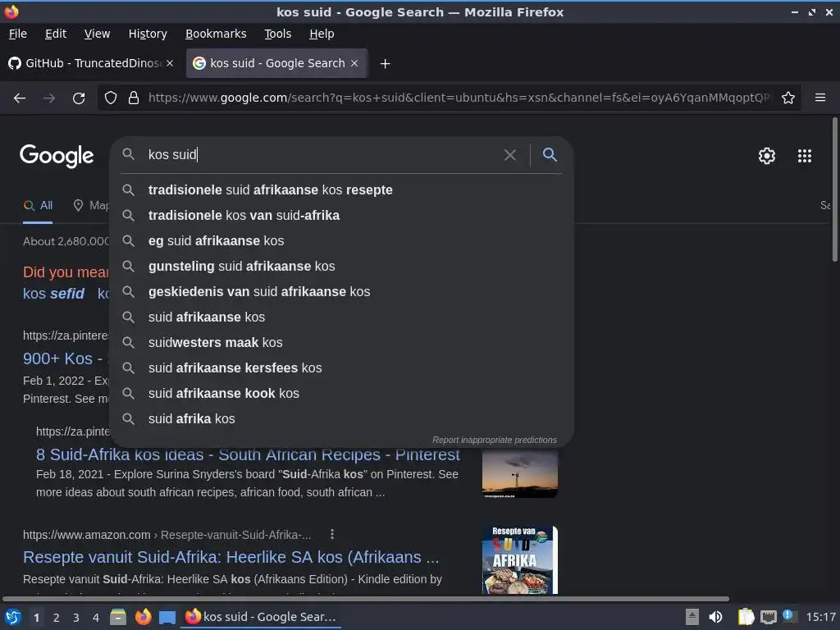Open Resepte vanuit Suid-Afrika Amazon result

231,557
